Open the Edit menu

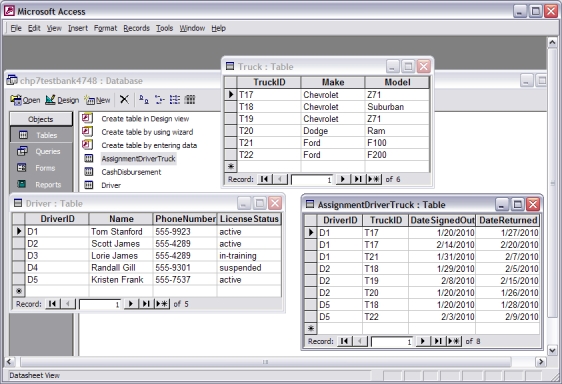click(x=34, y=28)
